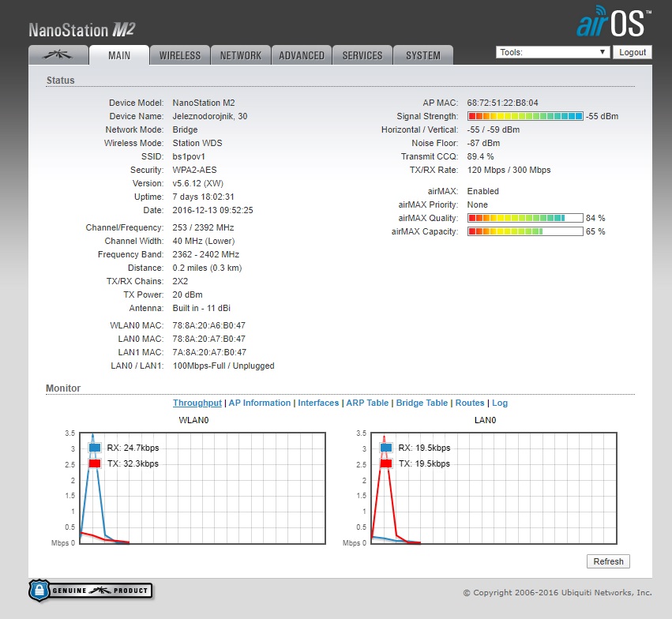Click the NanoStation M2 header title
The height and width of the screenshot is (619, 672).
(82, 29)
